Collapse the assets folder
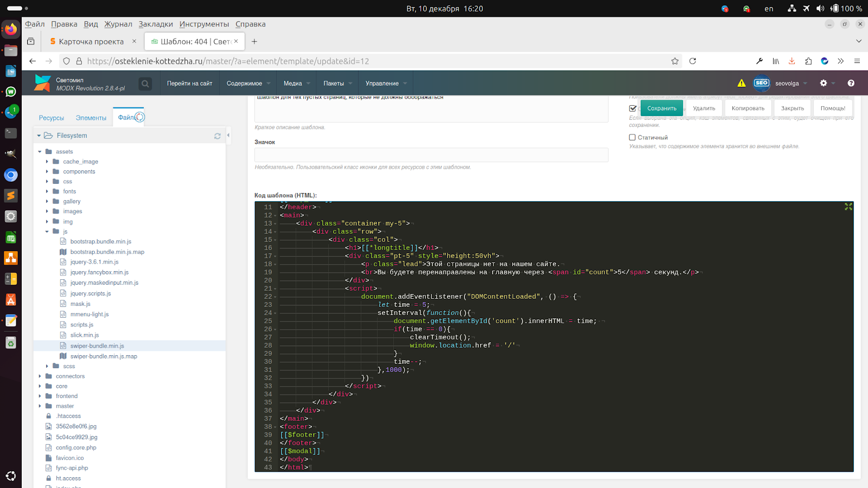Viewport: 868px width, 488px height. pyautogui.click(x=40, y=152)
